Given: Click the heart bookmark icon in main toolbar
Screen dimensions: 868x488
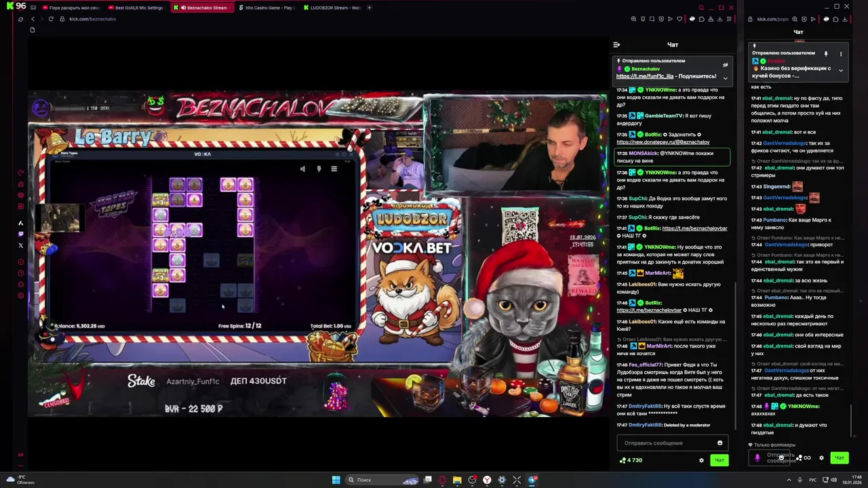Looking at the screenshot, I should pyautogui.click(x=679, y=19).
